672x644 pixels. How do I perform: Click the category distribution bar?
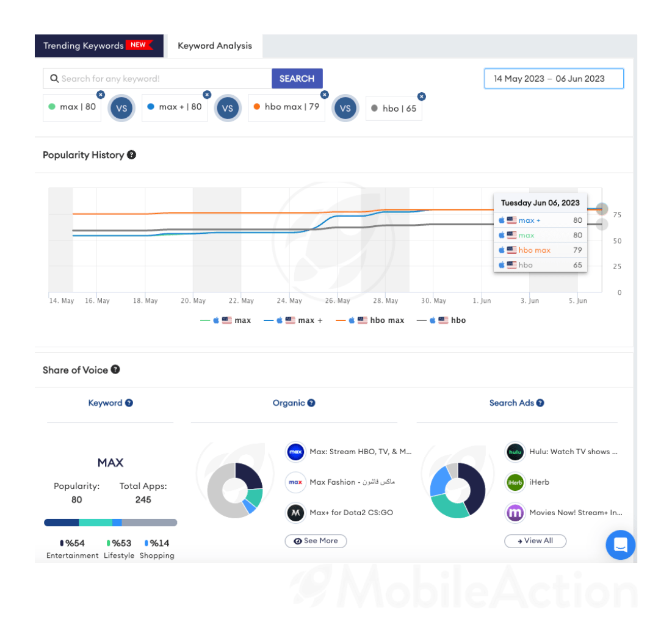point(110,523)
